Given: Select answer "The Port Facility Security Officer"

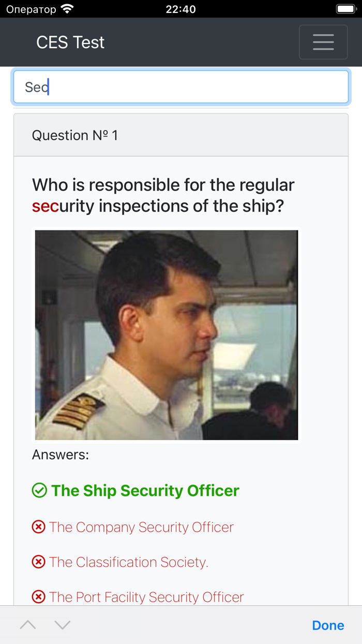Looking at the screenshot, I should pos(146,596).
